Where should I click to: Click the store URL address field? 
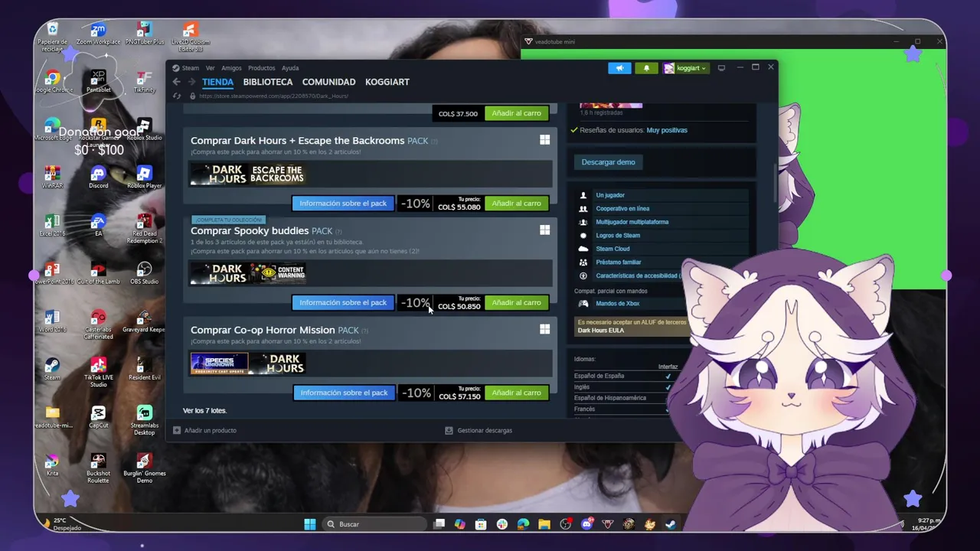pyautogui.click(x=273, y=96)
